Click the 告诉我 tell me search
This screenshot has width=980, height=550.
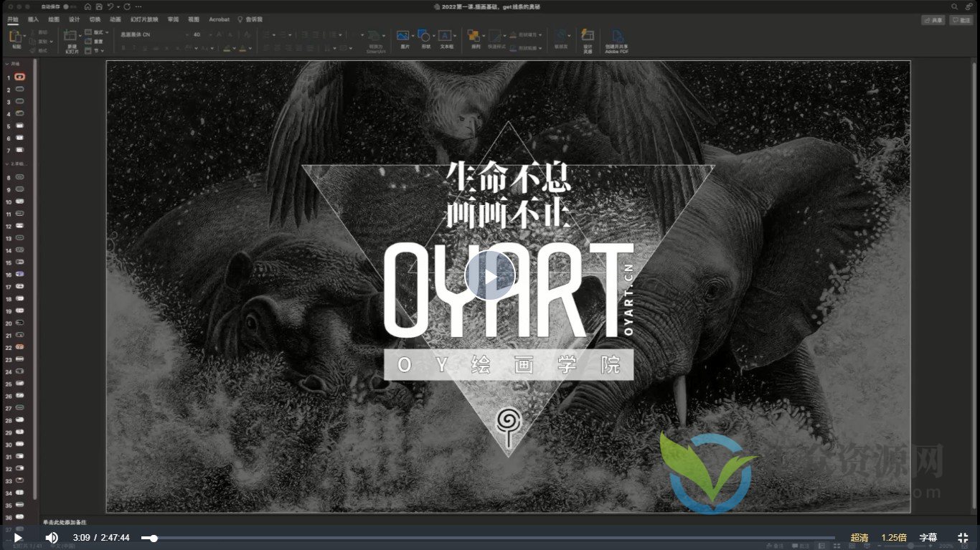(x=250, y=19)
